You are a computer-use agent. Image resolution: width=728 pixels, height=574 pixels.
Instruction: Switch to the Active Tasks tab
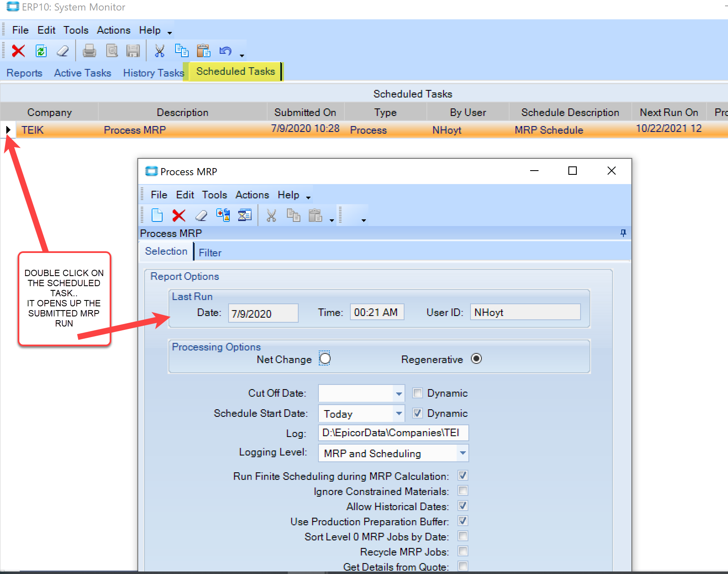coord(82,72)
